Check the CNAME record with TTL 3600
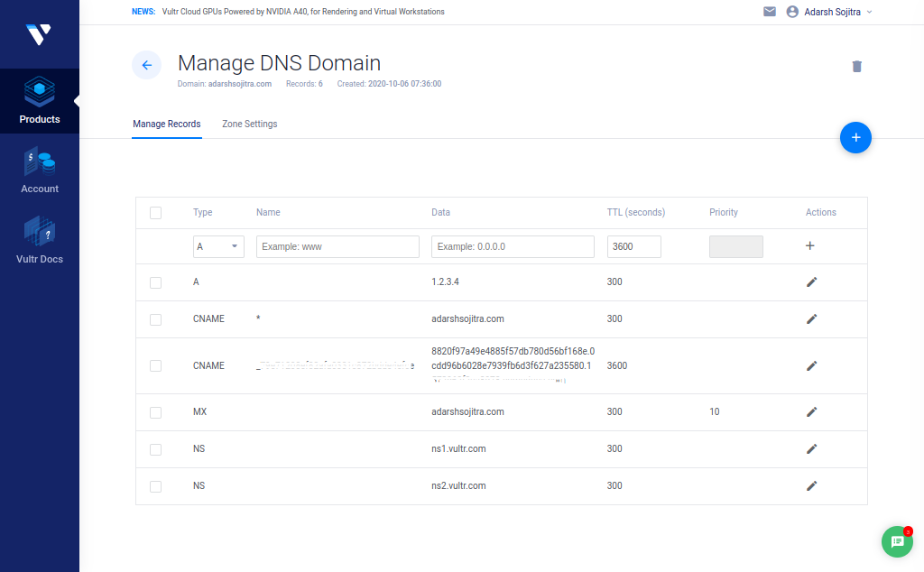This screenshot has height=572, width=924. pyautogui.click(x=155, y=365)
